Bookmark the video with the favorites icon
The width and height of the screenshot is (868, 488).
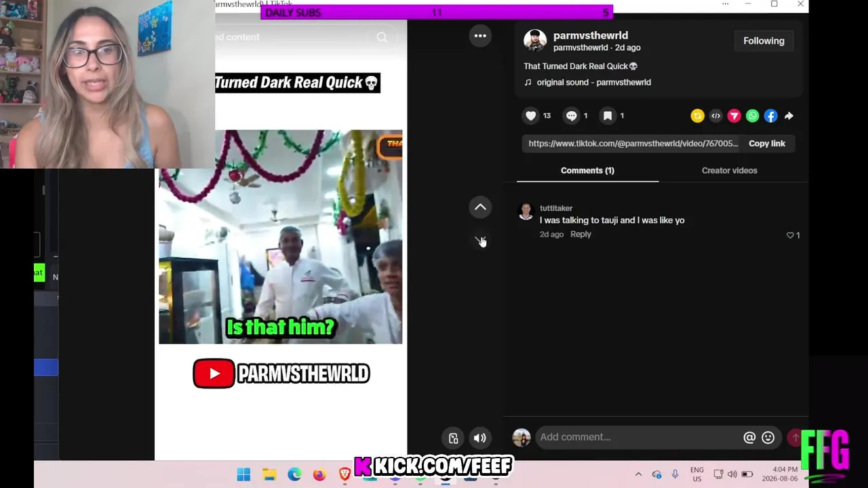608,116
